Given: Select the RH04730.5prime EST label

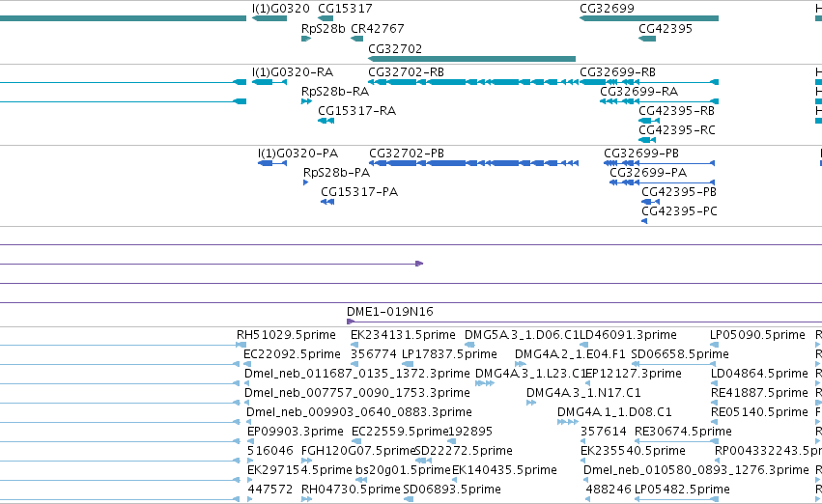Looking at the screenshot, I should pos(351,490).
